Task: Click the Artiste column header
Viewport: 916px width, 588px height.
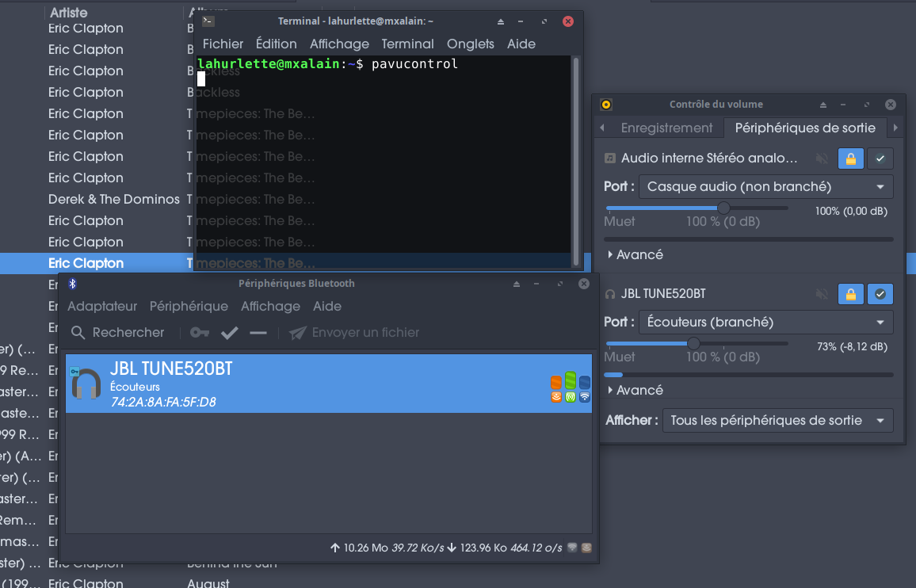Action: (68, 12)
